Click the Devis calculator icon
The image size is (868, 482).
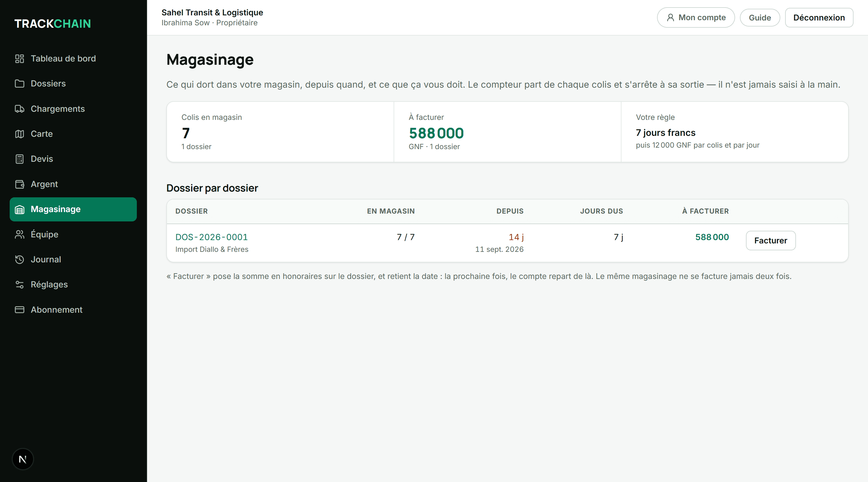pyautogui.click(x=20, y=159)
